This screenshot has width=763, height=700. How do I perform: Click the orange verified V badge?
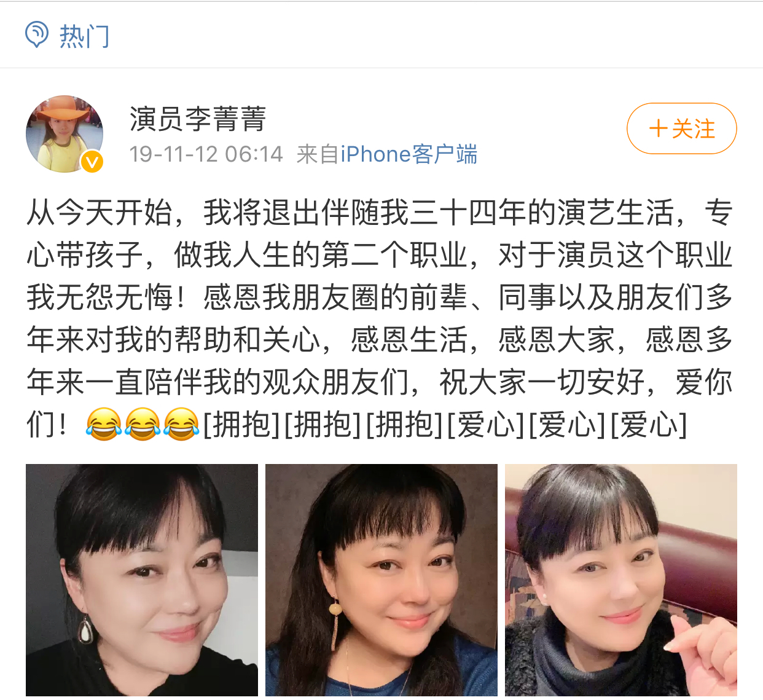click(x=92, y=161)
